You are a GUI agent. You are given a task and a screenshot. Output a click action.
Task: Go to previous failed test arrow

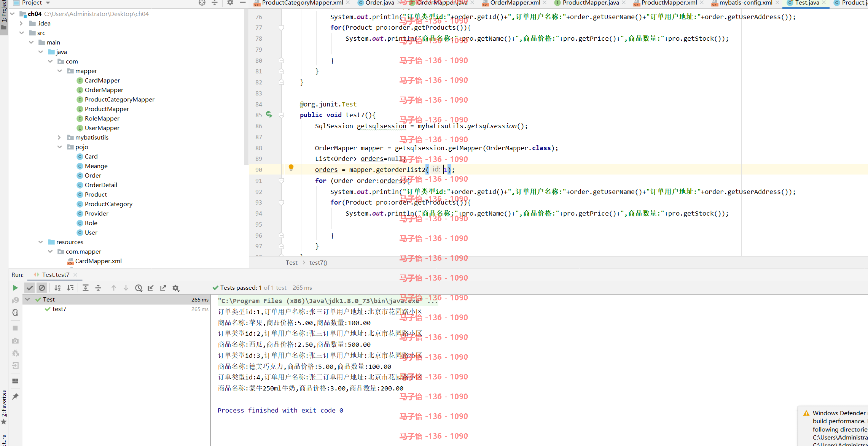click(x=114, y=288)
